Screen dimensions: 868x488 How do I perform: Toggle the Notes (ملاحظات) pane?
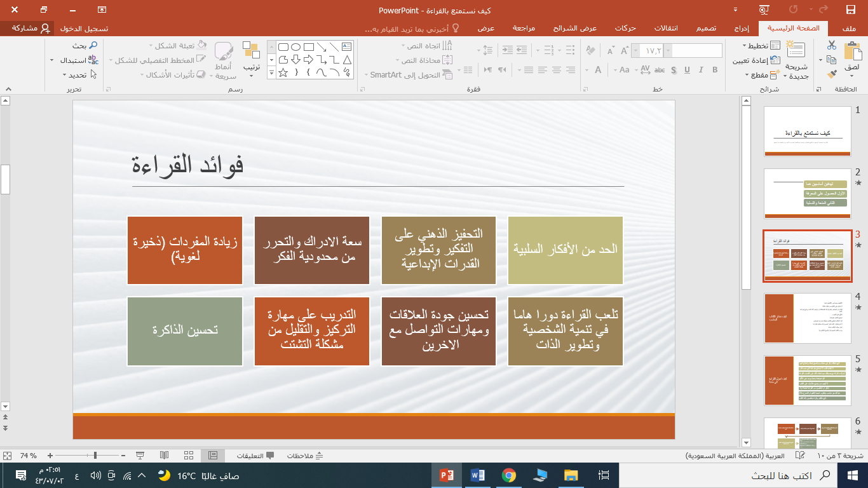pos(306,456)
